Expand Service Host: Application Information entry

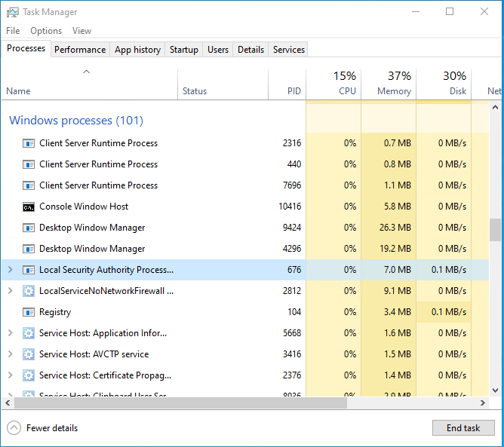click(x=10, y=333)
